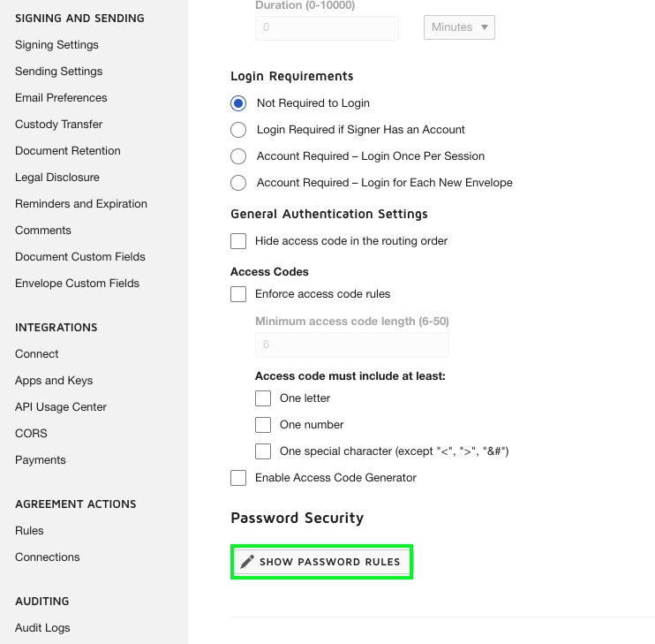Screen dimensions: 655x644
Task: Tick the One letter checkbox
Action: 263,398
